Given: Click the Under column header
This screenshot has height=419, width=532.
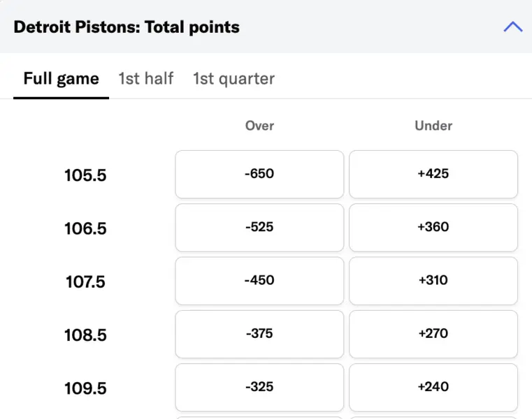Looking at the screenshot, I should (x=433, y=126).
